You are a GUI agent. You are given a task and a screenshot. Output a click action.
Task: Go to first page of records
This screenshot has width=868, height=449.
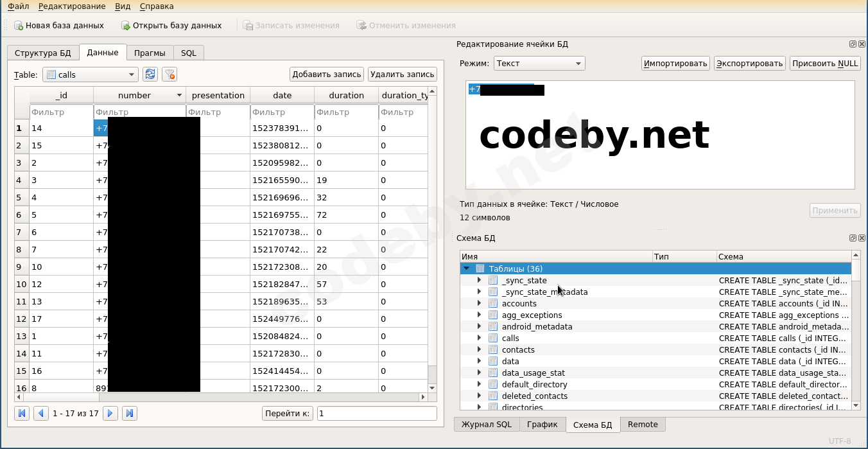tap(22, 413)
